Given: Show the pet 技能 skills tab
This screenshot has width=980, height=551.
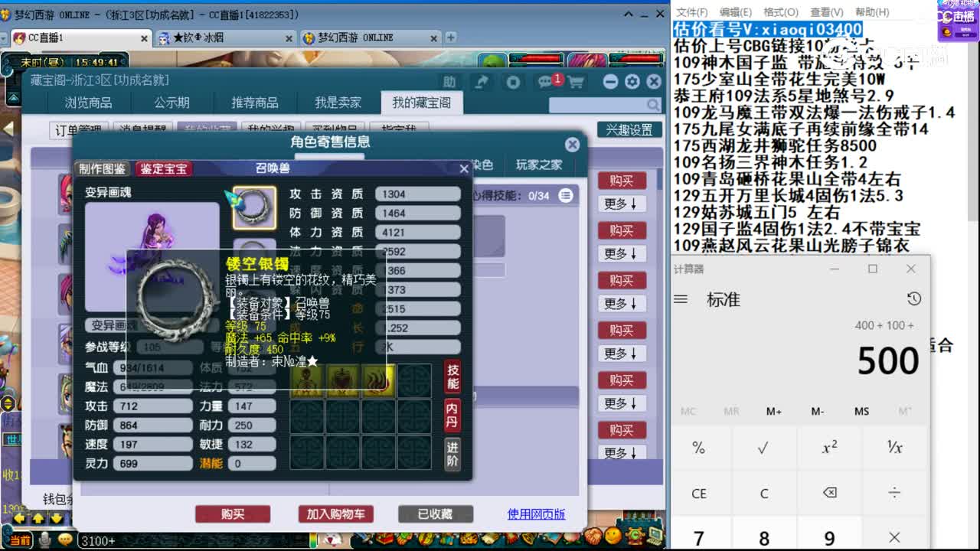Looking at the screenshot, I should click(x=453, y=377).
